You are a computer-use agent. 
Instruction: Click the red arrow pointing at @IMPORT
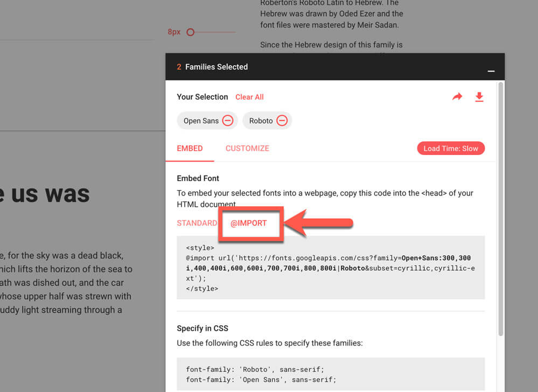click(x=323, y=223)
